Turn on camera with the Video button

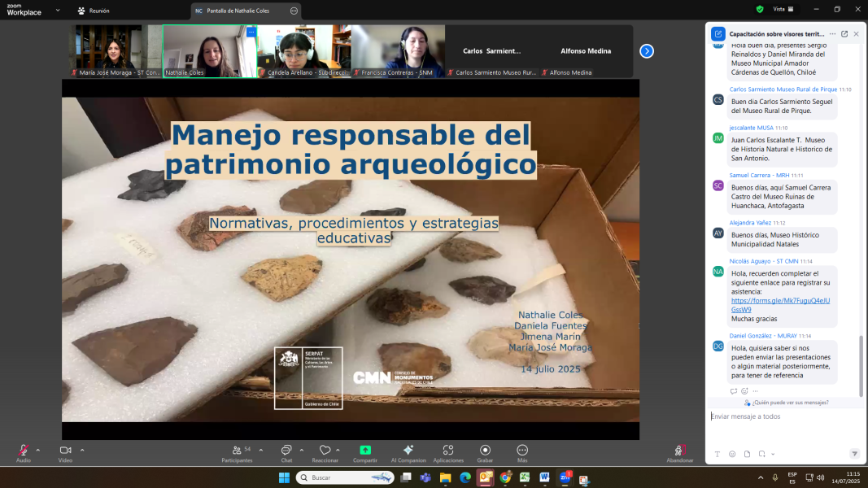click(x=65, y=451)
